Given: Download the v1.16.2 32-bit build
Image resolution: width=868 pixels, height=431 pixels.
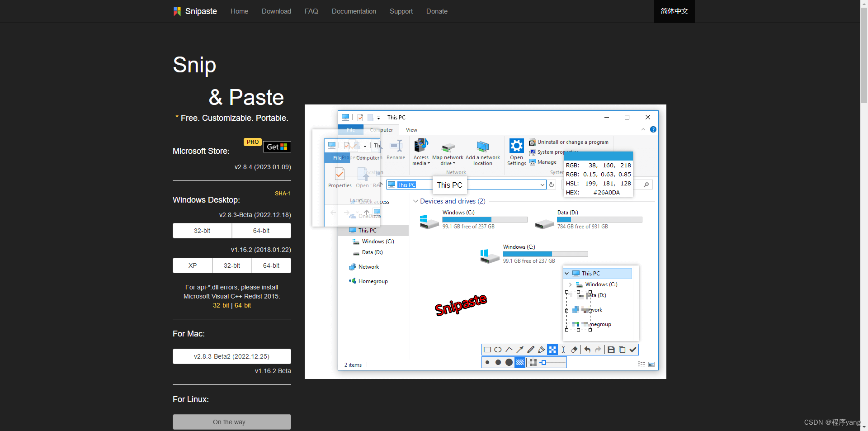Looking at the screenshot, I should 232,265.
